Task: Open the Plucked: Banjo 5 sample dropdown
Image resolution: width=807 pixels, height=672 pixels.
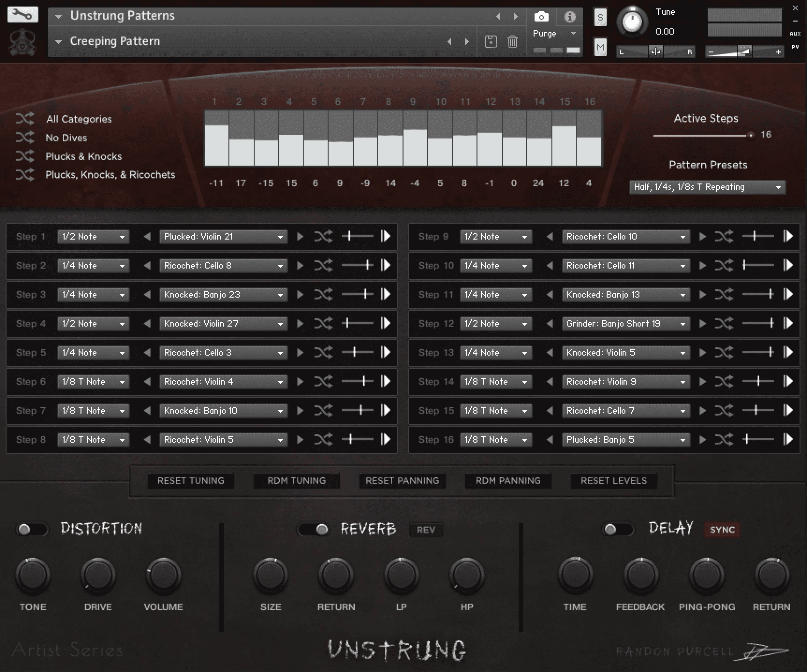Action: [626, 439]
